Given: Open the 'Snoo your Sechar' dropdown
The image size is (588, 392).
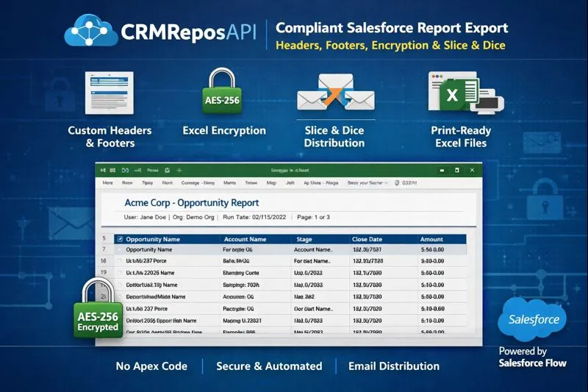Looking at the screenshot, I should pos(367,183).
